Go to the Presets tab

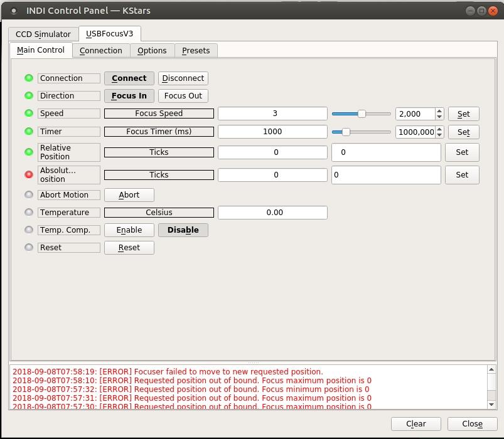coord(196,51)
